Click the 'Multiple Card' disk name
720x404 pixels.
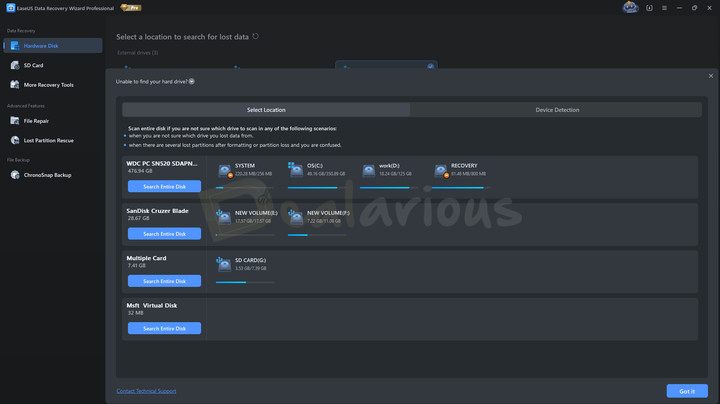(146, 258)
